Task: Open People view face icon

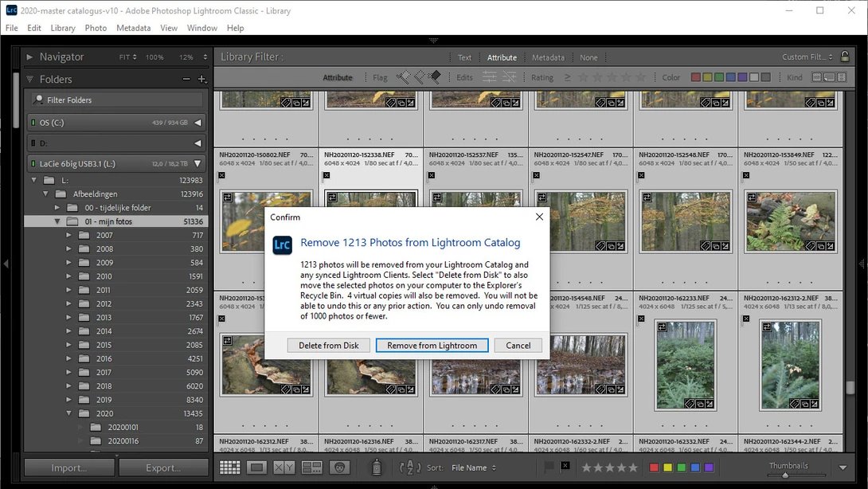Action: tap(339, 467)
